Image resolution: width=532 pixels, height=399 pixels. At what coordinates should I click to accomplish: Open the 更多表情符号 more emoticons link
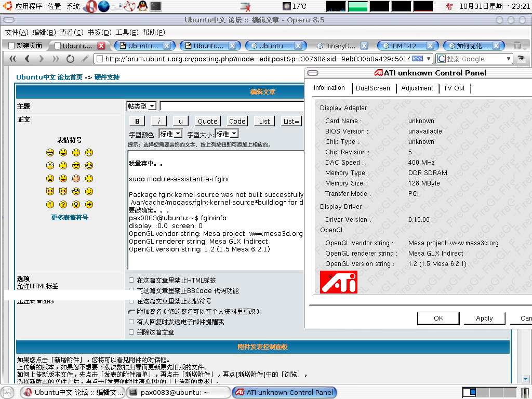pos(69,218)
